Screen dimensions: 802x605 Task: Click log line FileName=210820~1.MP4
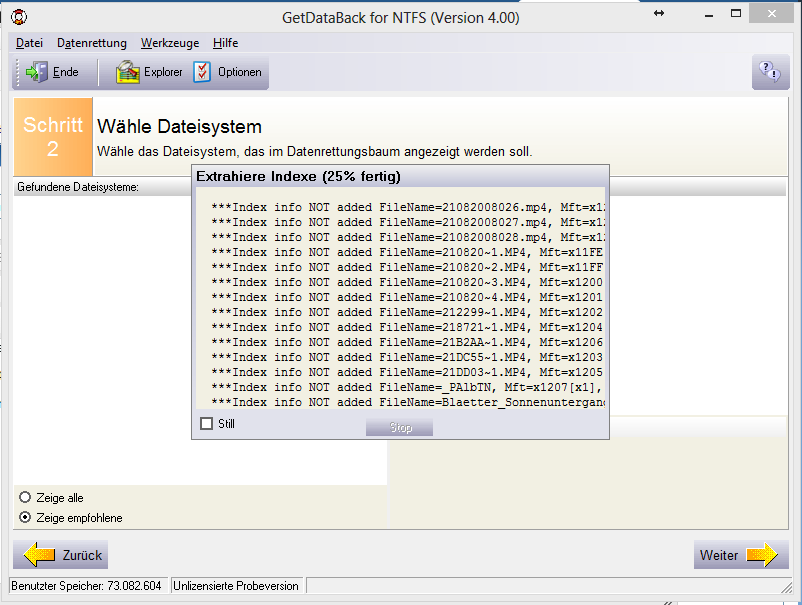(x=408, y=252)
